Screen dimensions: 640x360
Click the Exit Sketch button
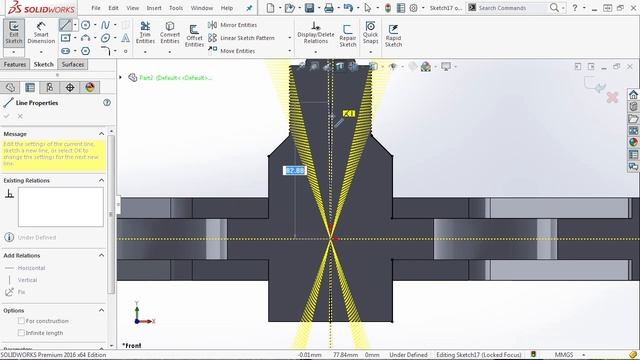click(x=14, y=33)
